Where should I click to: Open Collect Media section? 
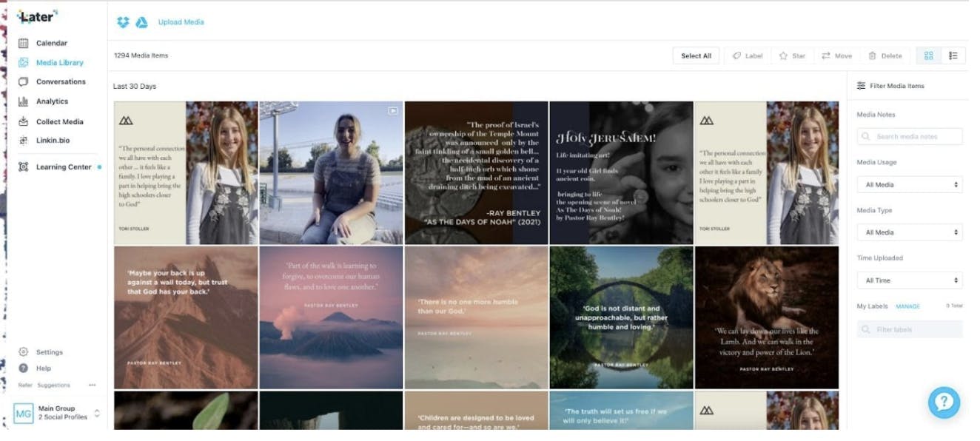pyautogui.click(x=59, y=121)
